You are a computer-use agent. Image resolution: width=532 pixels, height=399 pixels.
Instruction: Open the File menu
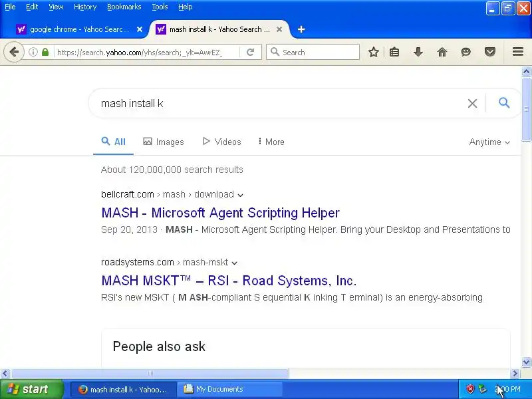coord(10,7)
